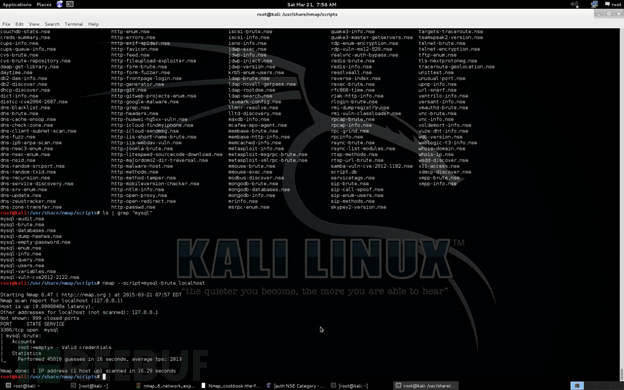
Task: Click the terminal's vertical scrollbar thumb
Action: tap(621, 374)
